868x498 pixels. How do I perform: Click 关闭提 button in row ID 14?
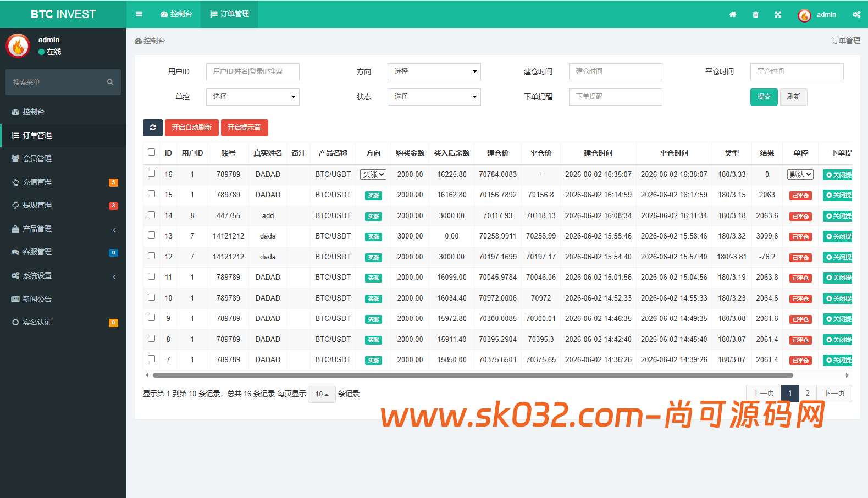pyautogui.click(x=838, y=216)
